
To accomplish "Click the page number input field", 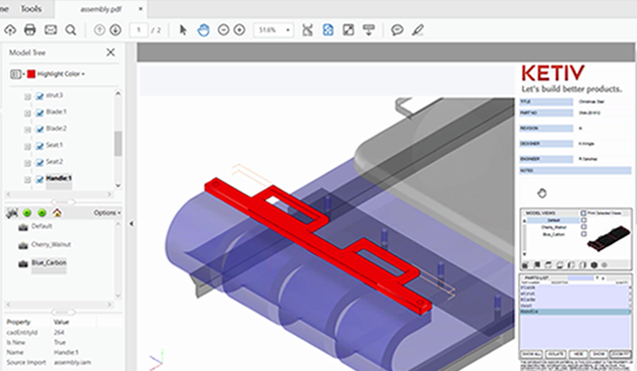I will (x=139, y=30).
